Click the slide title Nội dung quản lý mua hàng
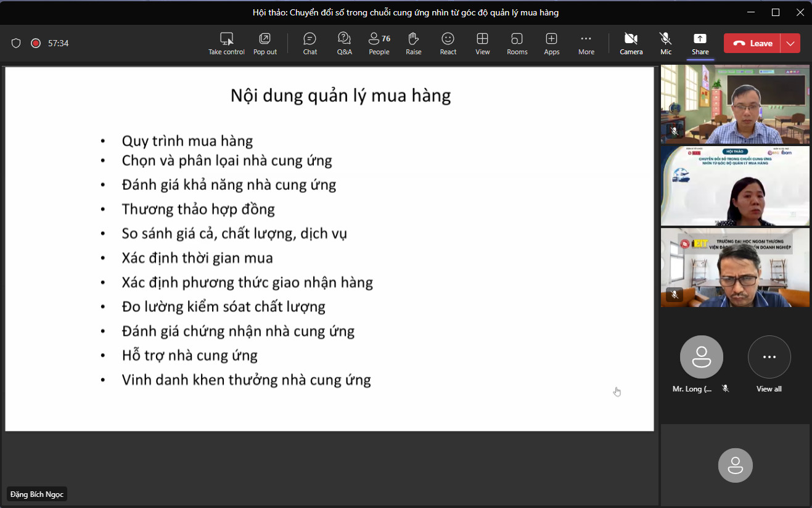 340,96
